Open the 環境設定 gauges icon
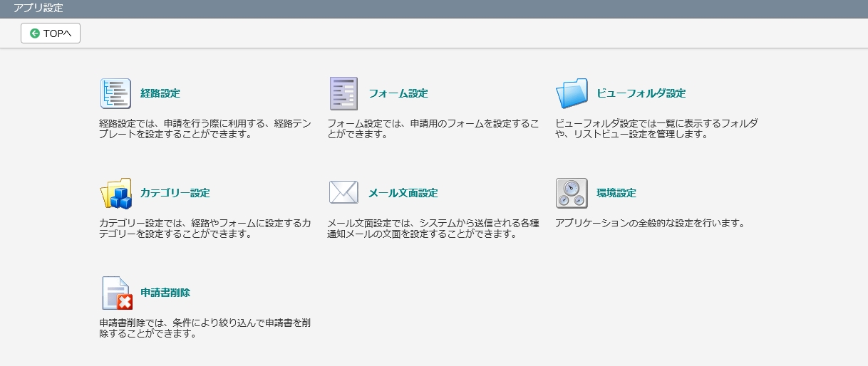Image resolution: width=868 pixels, height=366 pixels. 572,193
